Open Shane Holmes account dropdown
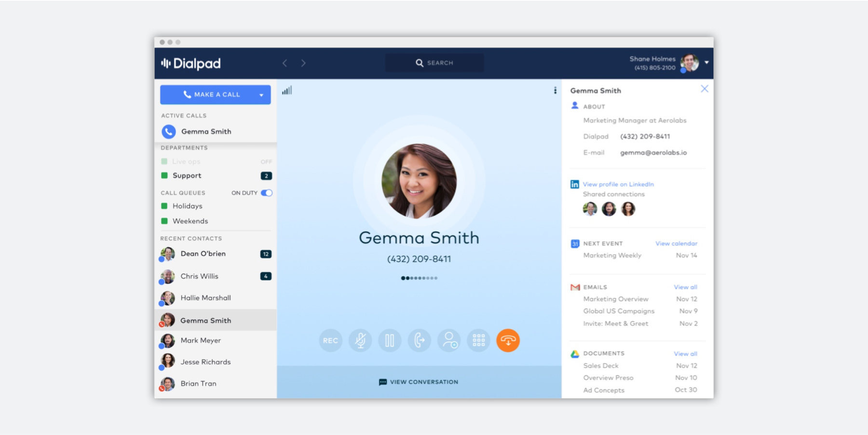 click(x=706, y=62)
